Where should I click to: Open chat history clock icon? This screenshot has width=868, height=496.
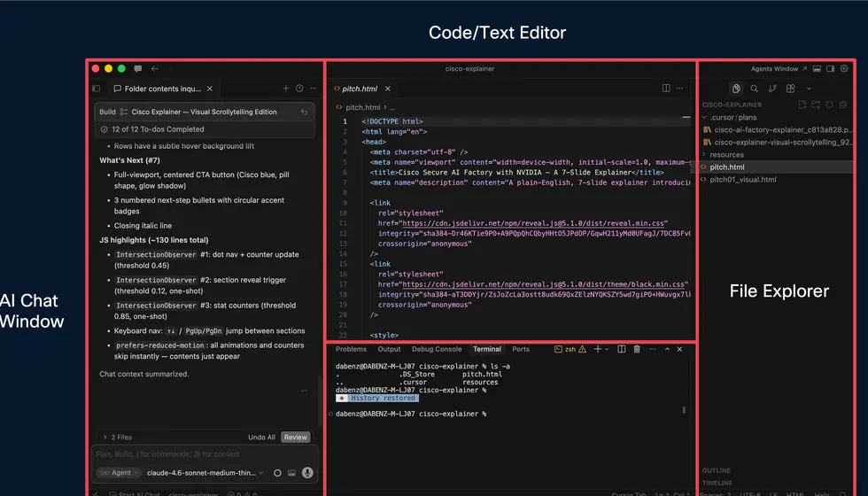299,88
